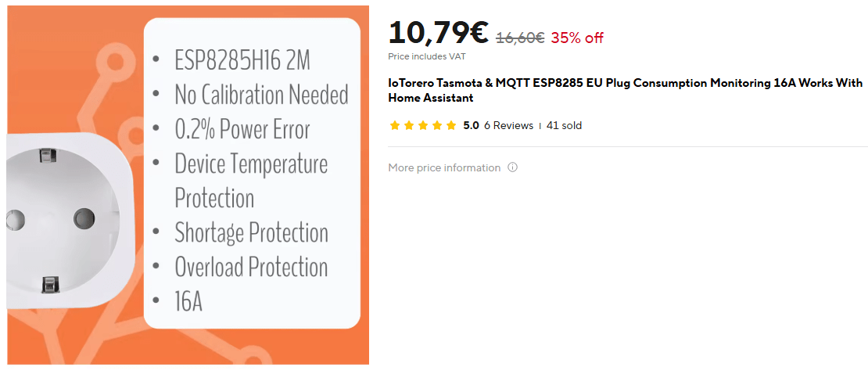Click the fourth yellow rating star
The width and height of the screenshot is (868, 374).
pyautogui.click(x=436, y=125)
